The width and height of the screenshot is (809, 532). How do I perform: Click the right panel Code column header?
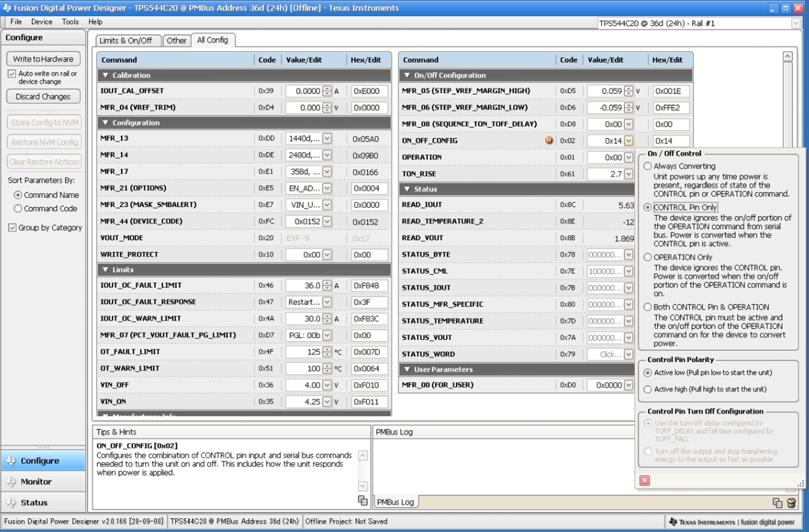[x=569, y=60]
